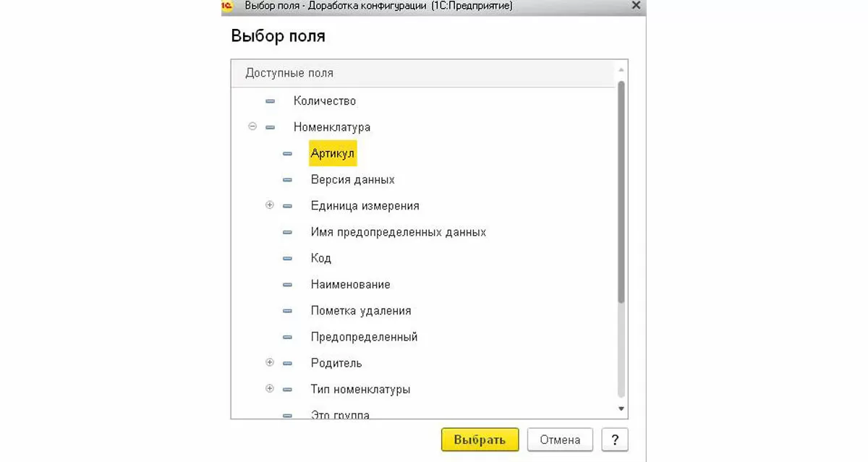The height and width of the screenshot is (462, 868).
Task: Click the field icon next to Код
Action: click(x=287, y=258)
